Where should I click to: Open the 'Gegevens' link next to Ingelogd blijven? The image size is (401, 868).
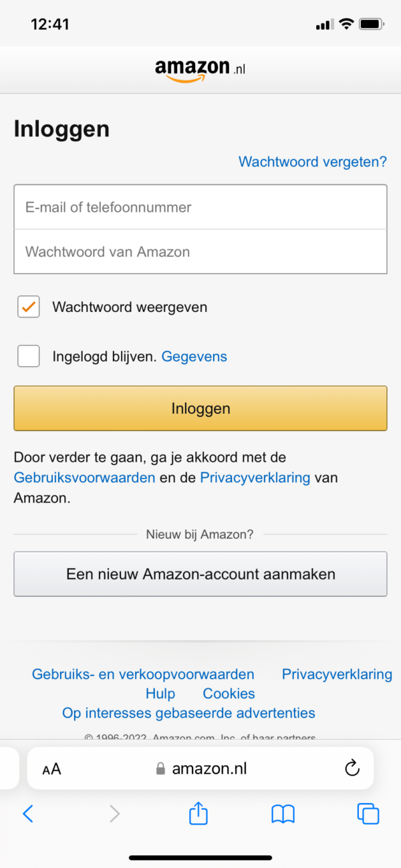pos(194,356)
